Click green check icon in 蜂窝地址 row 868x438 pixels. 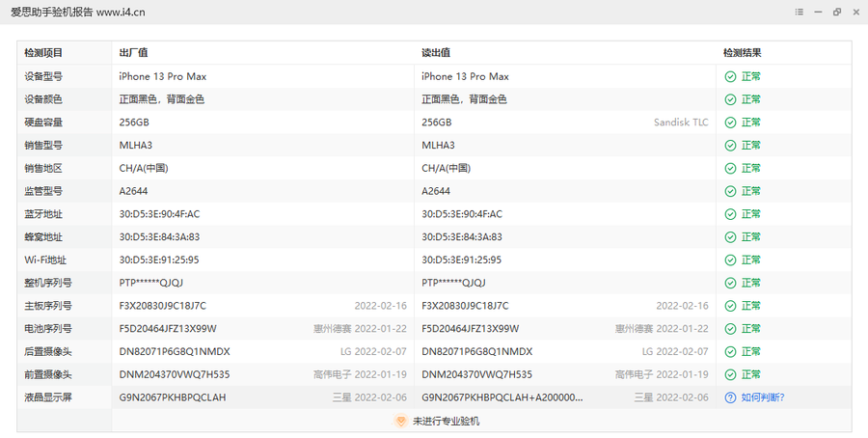730,237
